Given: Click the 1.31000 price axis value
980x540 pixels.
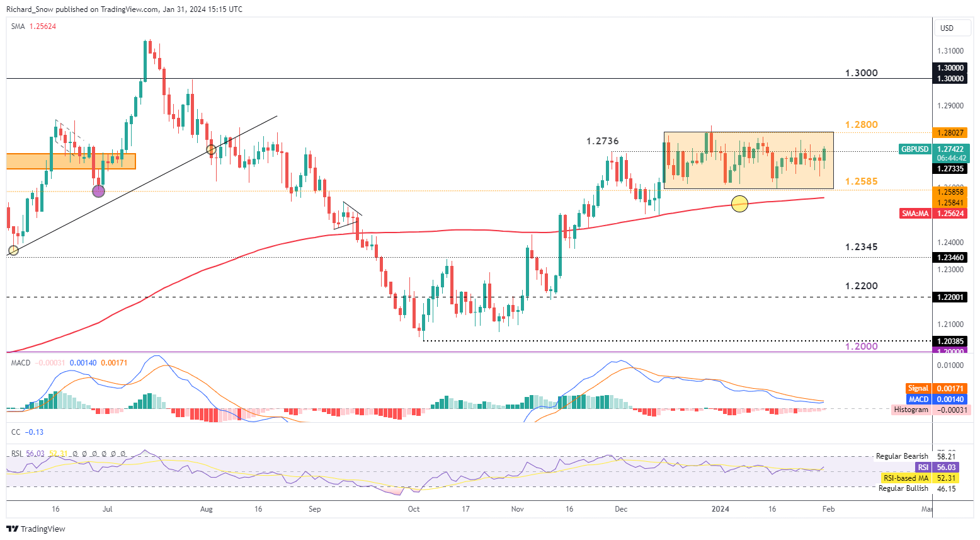Looking at the screenshot, I should 950,51.
